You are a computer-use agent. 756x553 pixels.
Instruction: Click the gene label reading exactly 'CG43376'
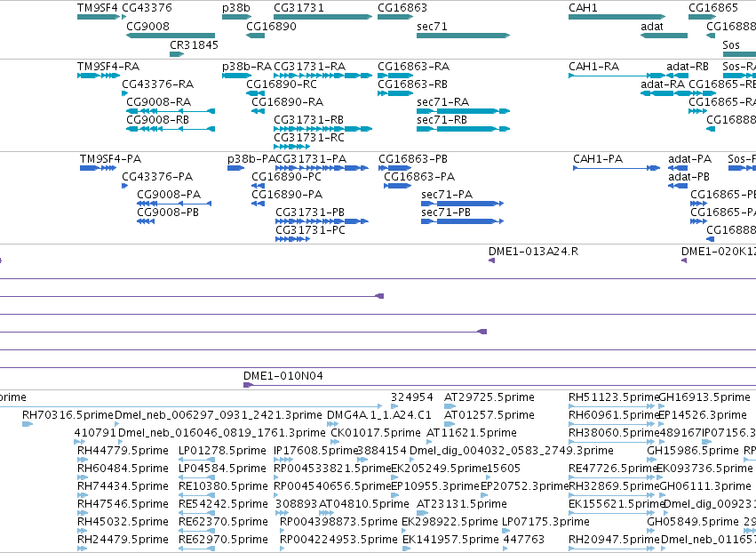[x=147, y=8]
